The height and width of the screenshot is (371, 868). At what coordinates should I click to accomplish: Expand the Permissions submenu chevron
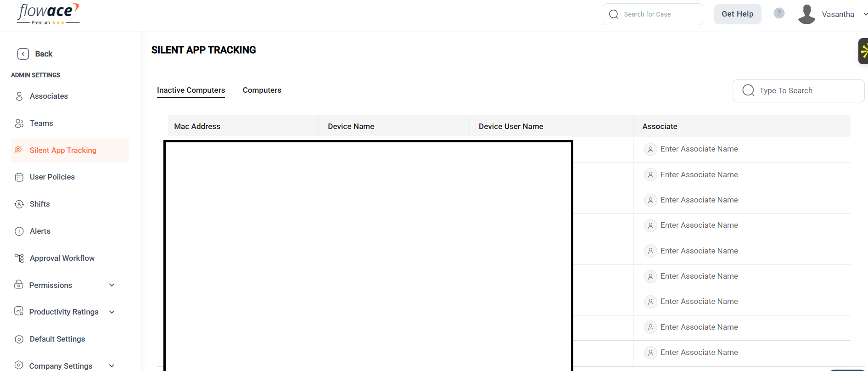(112, 285)
